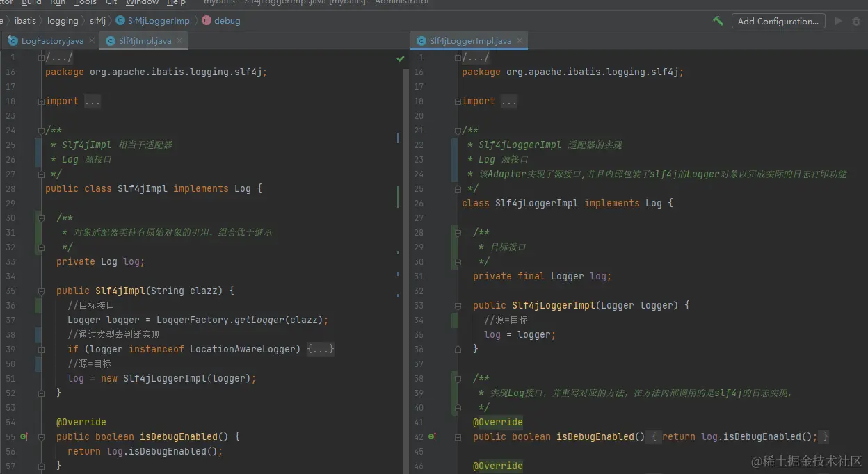Click line number 28 in left editor gutter

pos(10,188)
